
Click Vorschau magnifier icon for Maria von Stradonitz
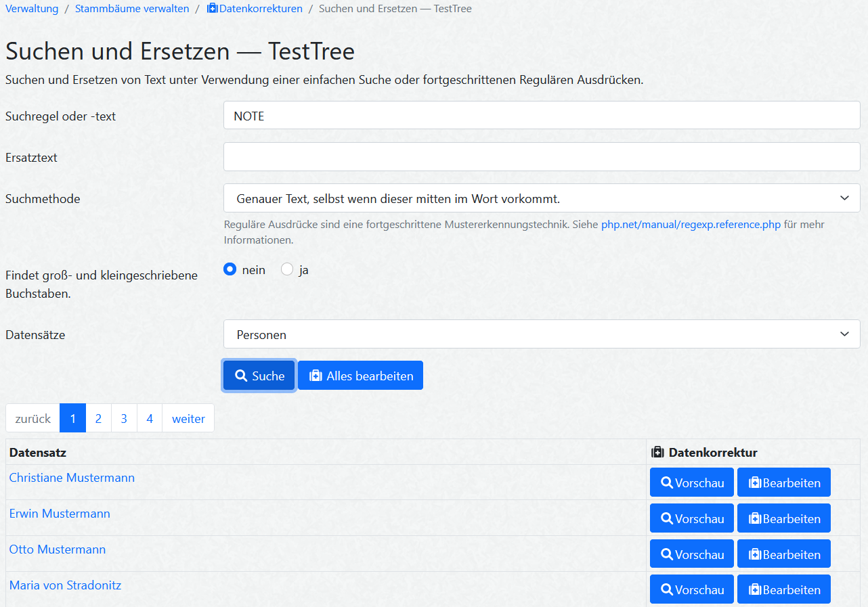coord(667,590)
